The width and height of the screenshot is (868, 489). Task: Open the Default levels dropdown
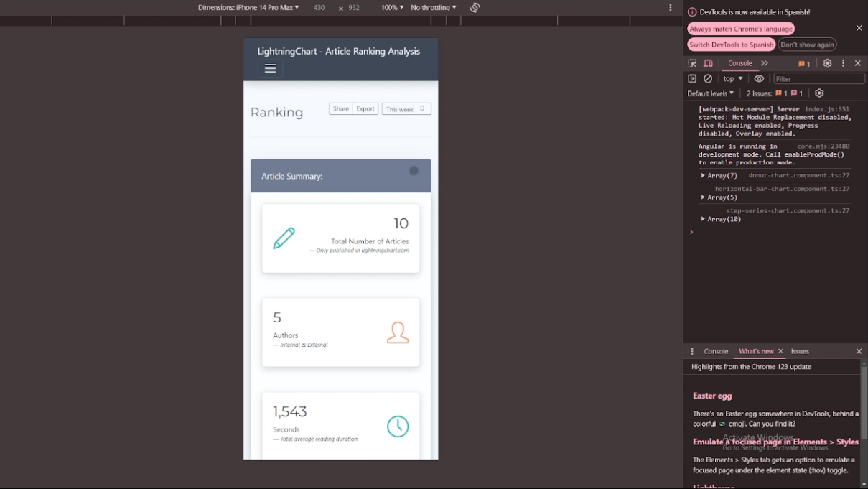tap(711, 93)
